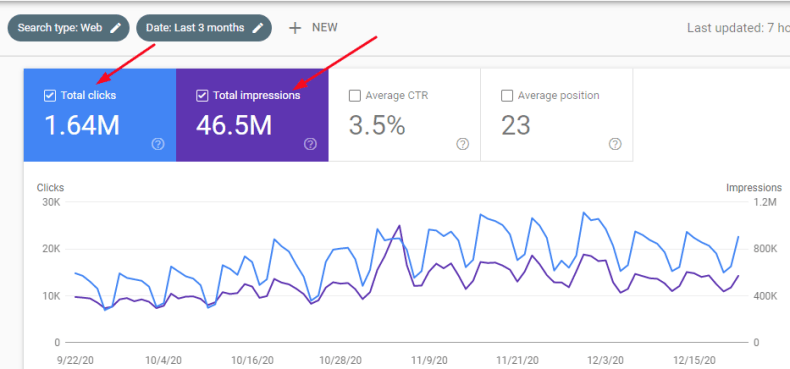Select the 46.5M Total impressions card
The width and height of the screenshot is (790, 369).
(x=252, y=115)
